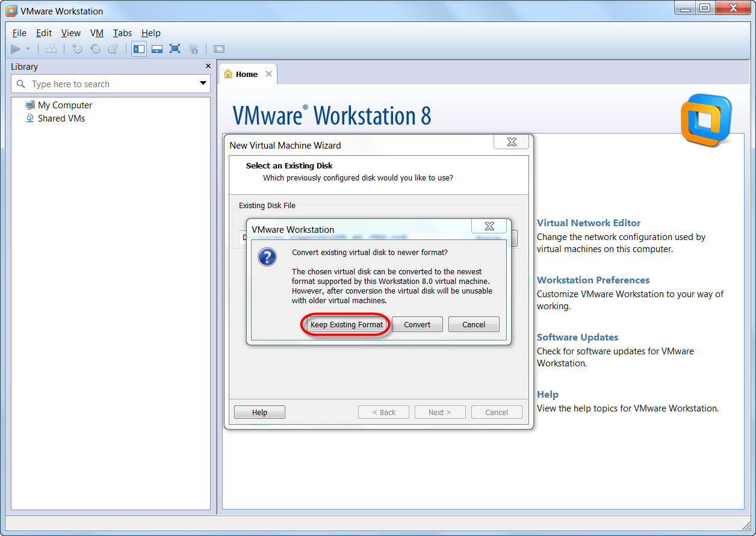The image size is (756, 536).
Task: Click "Customize VMware Workstation" description text
Action: (x=630, y=300)
